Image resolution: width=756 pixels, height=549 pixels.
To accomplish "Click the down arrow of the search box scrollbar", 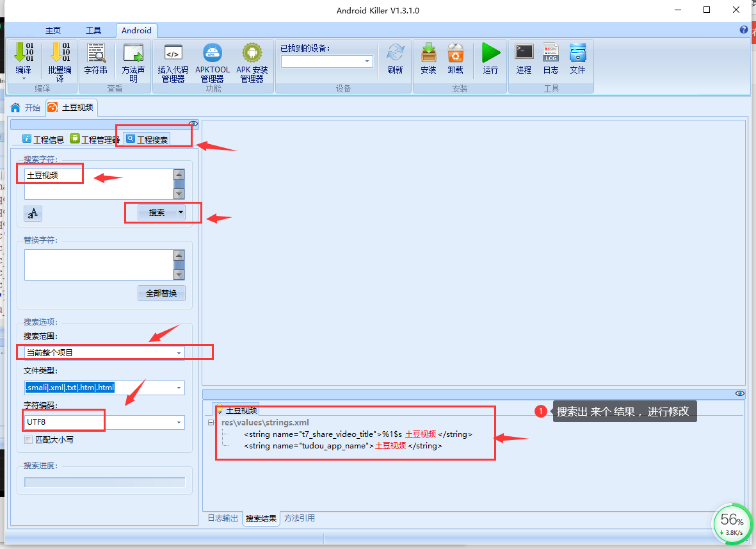I will 179,193.
